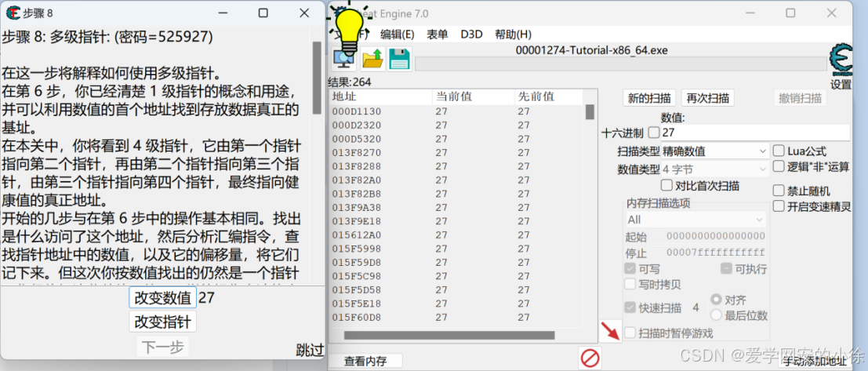Toggle the executable memory checkbox

[726, 268]
